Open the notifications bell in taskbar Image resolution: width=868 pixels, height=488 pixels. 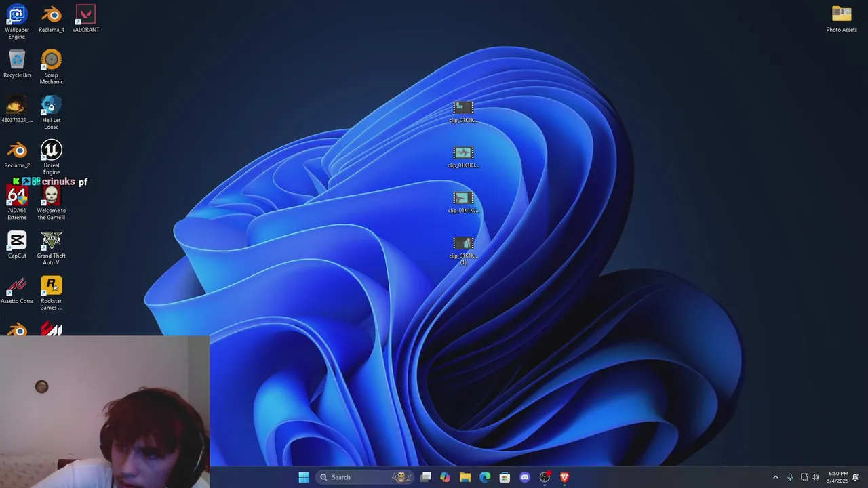coord(856,477)
